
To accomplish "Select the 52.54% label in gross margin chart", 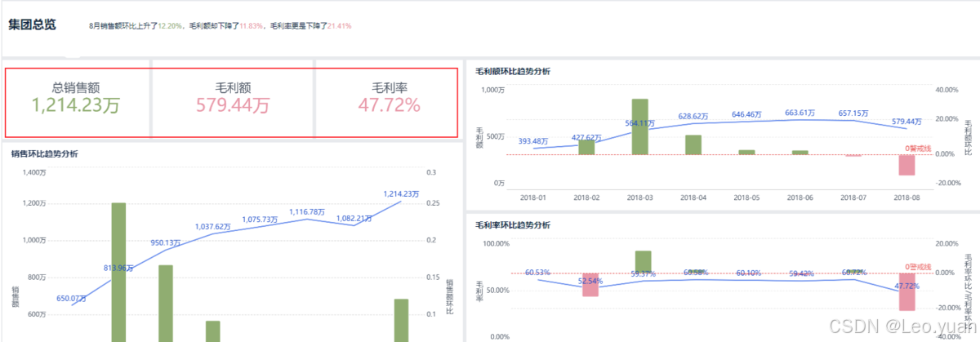I will click(x=590, y=281).
